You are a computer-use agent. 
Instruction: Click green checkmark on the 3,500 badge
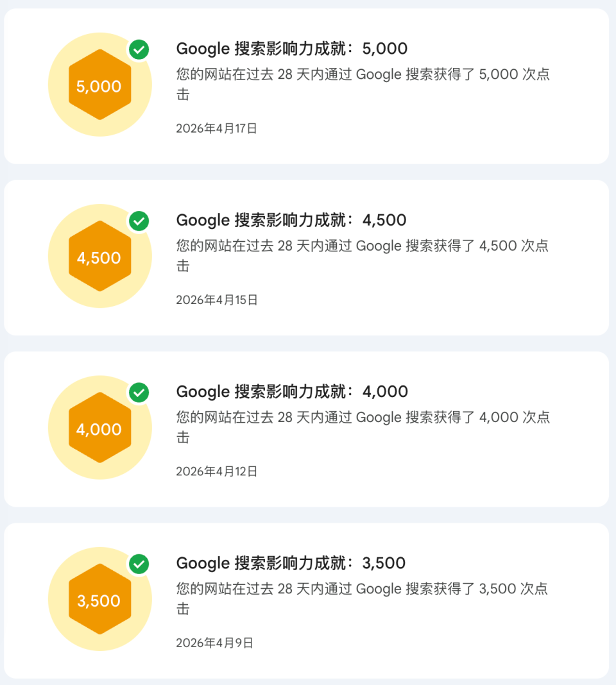tap(139, 564)
